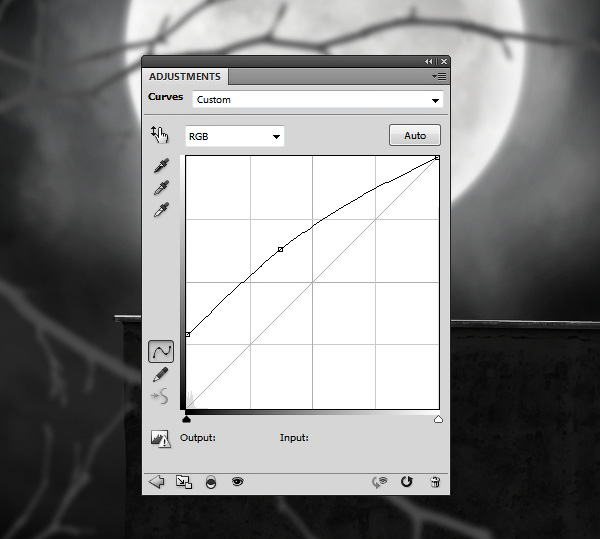Click the Auto button
This screenshot has height=539, width=600.
pyautogui.click(x=415, y=135)
